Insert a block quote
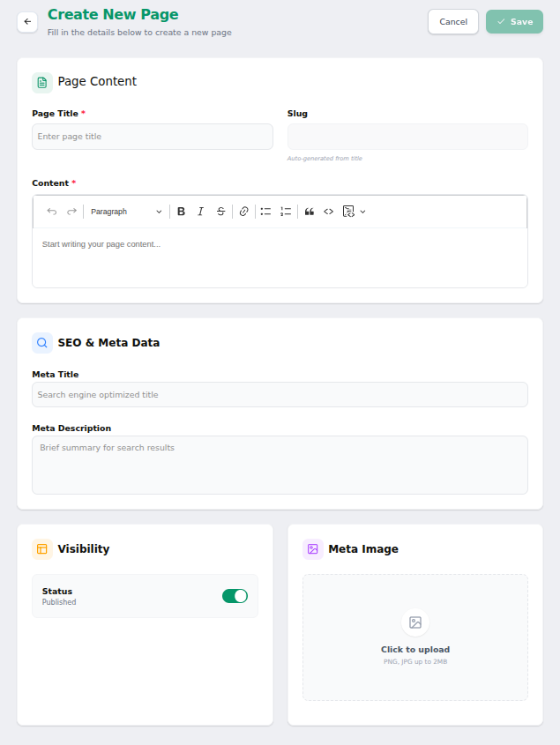Screen dimensions: 560x745 point(309,212)
